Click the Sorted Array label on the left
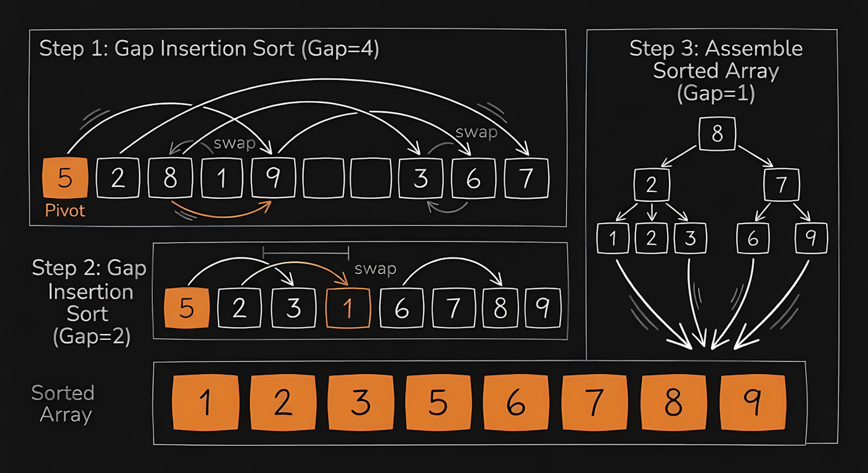The width and height of the screenshot is (868, 473). click(x=64, y=403)
